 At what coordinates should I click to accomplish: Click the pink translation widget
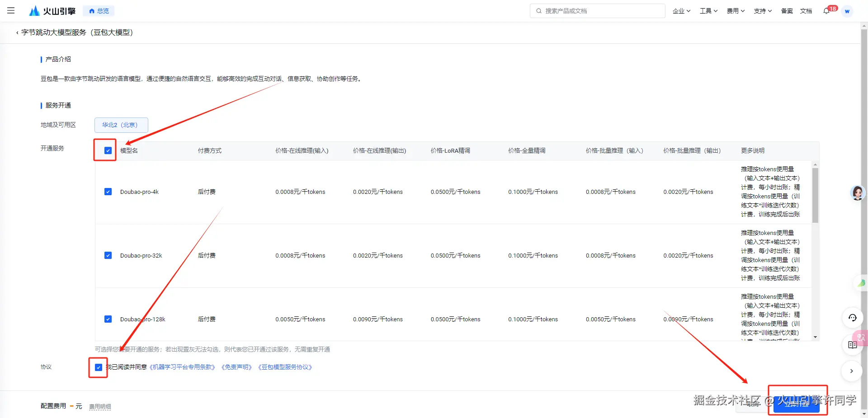[860, 338]
